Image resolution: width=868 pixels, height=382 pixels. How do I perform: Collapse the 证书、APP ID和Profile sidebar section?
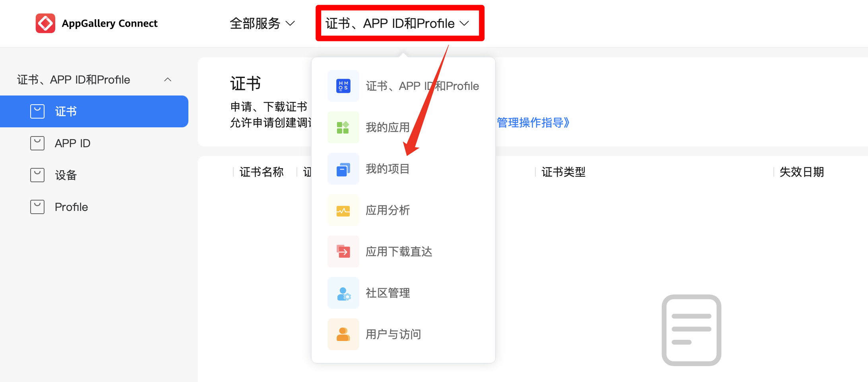[x=168, y=80]
